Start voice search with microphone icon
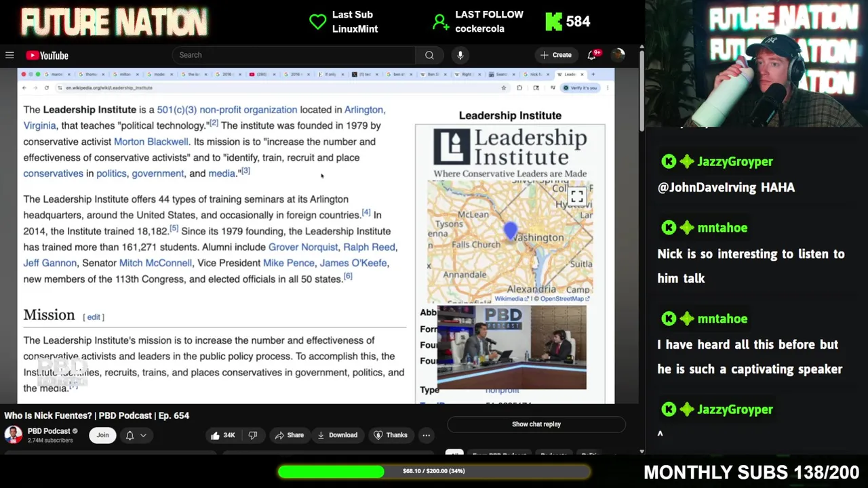 [x=460, y=55]
